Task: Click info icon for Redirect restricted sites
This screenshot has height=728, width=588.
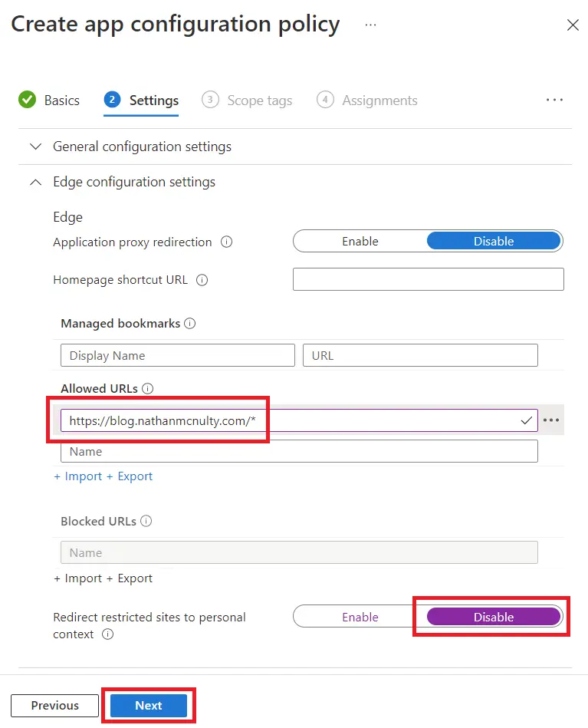Action: coord(108,634)
